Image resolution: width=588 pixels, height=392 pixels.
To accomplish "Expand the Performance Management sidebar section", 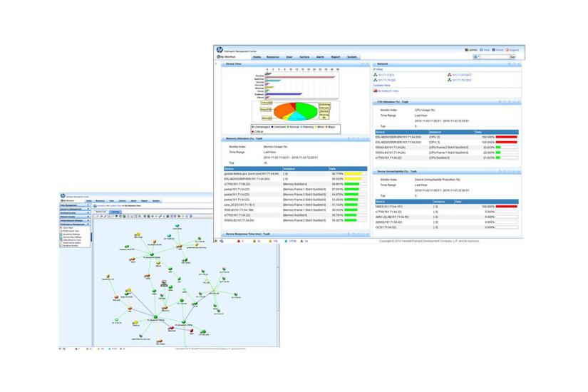I will click(88, 224).
